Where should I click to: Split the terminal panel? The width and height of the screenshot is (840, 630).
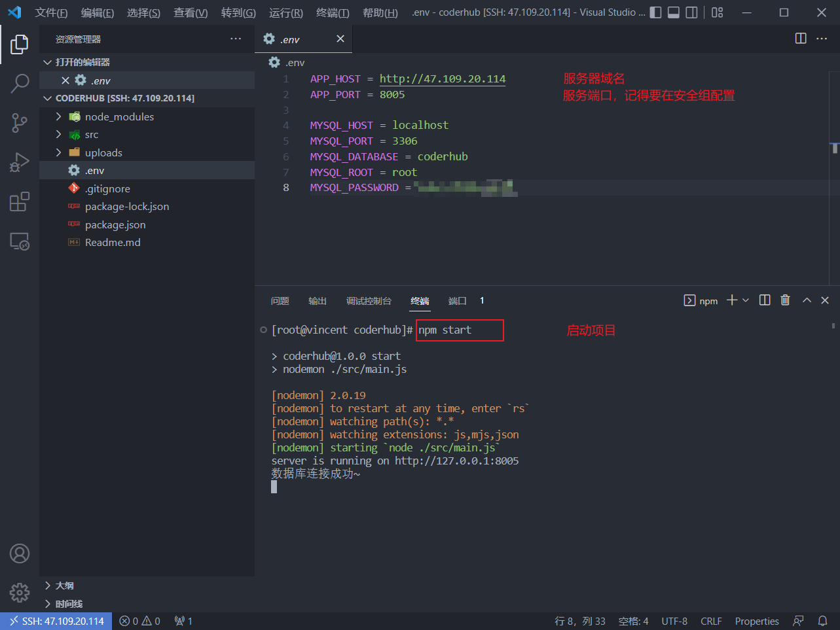pos(765,300)
